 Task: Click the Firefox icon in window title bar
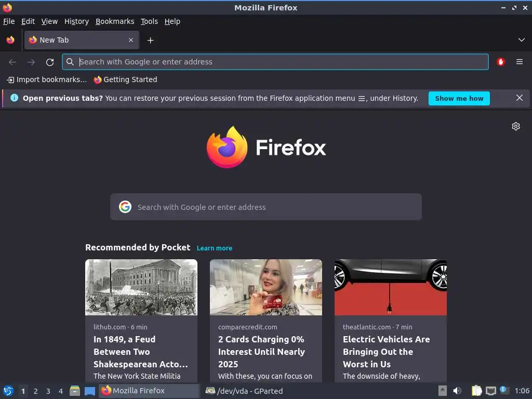pos(7,7)
